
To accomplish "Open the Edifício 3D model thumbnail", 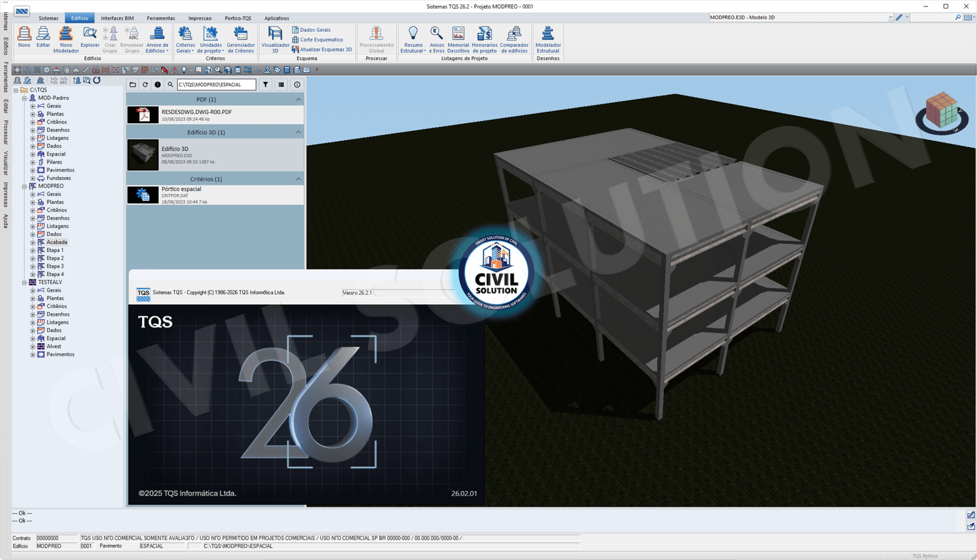I will (143, 155).
